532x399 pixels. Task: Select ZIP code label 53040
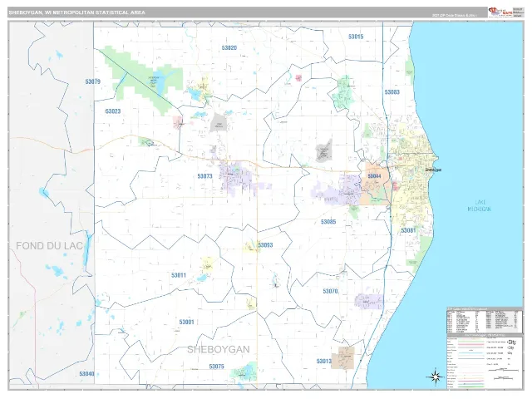(86, 374)
